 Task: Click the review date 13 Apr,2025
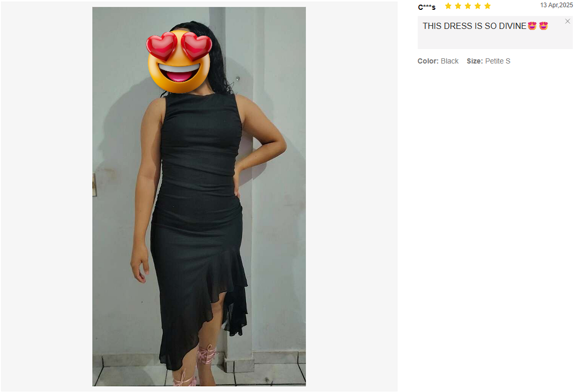556,5
